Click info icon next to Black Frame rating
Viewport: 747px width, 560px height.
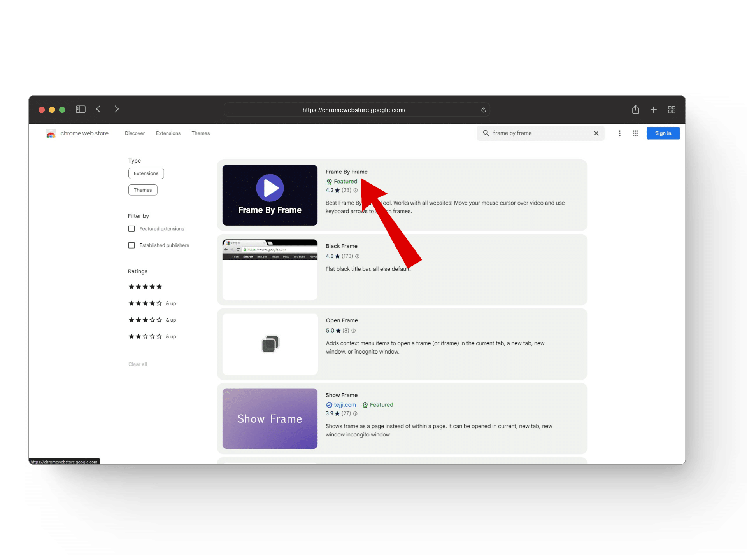(357, 256)
